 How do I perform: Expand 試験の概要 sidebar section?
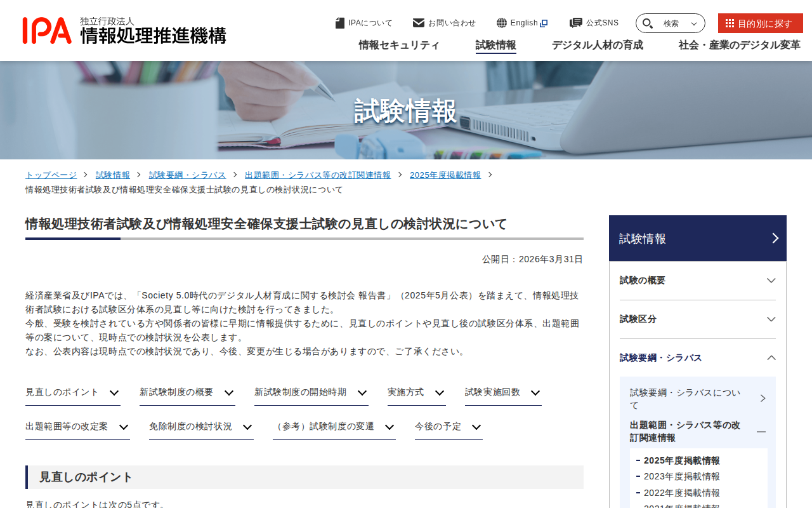point(698,281)
